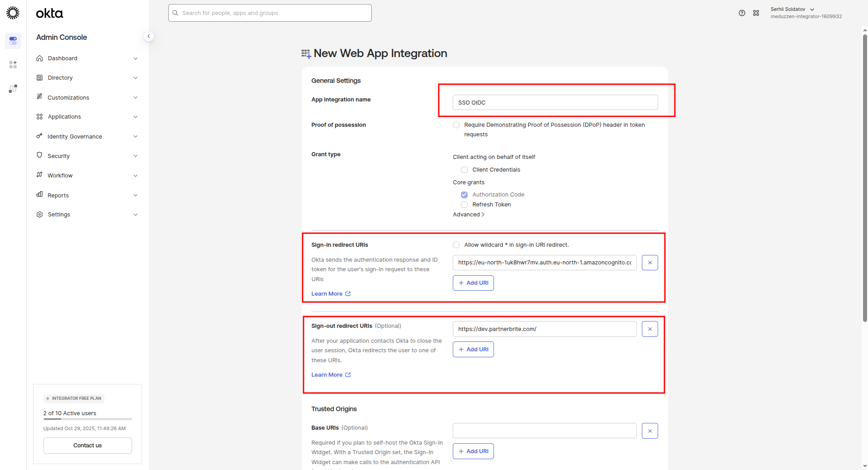Open Customizations in the sidebar
This screenshot has height=470, width=868.
pyautogui.click(x=68, y=97)
